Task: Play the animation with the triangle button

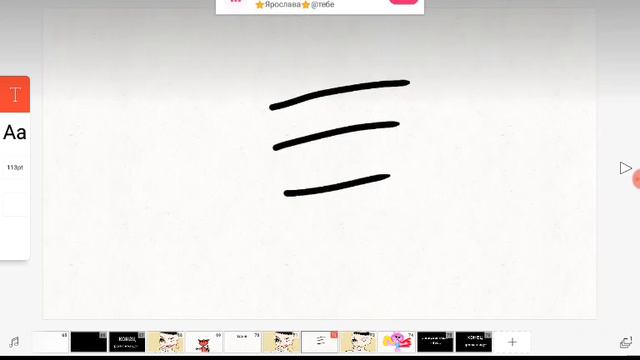Action: point(625,168)
